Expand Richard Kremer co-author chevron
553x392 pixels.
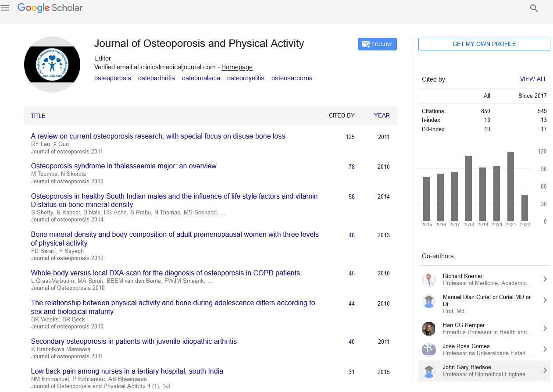click(x=545, y=279)
